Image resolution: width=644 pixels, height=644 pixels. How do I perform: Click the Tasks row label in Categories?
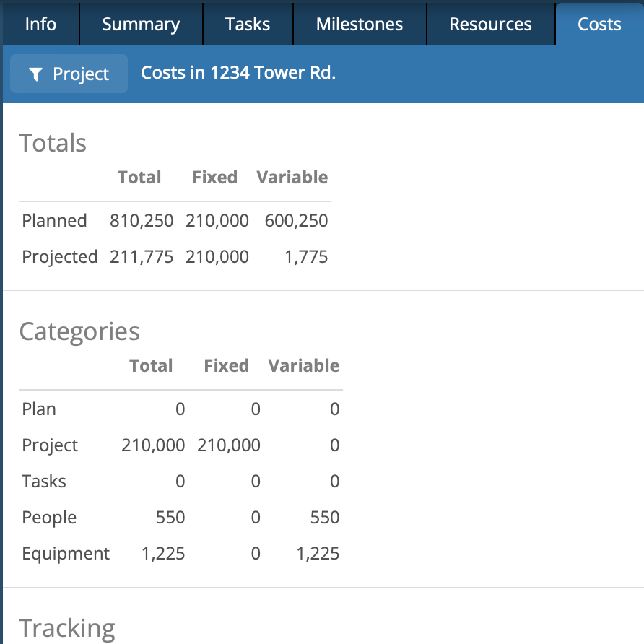[44, 481]
